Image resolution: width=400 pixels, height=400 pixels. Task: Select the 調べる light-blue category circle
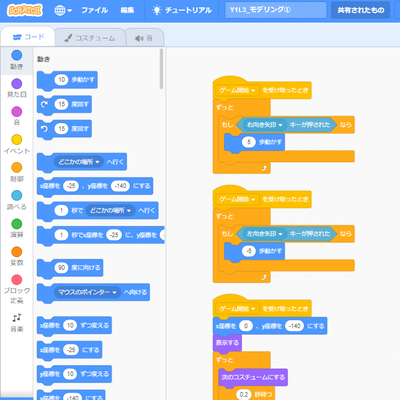[17, 196]
